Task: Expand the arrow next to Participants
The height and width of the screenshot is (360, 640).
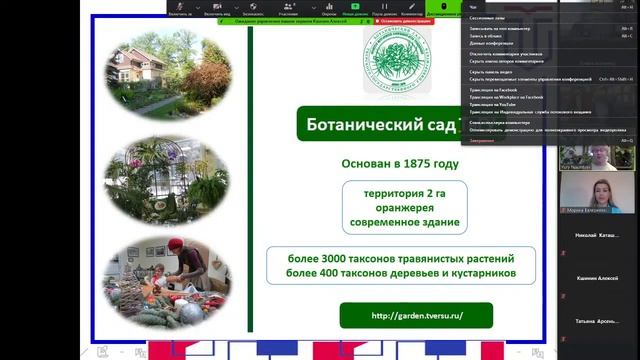Action: tap(313, 7)
